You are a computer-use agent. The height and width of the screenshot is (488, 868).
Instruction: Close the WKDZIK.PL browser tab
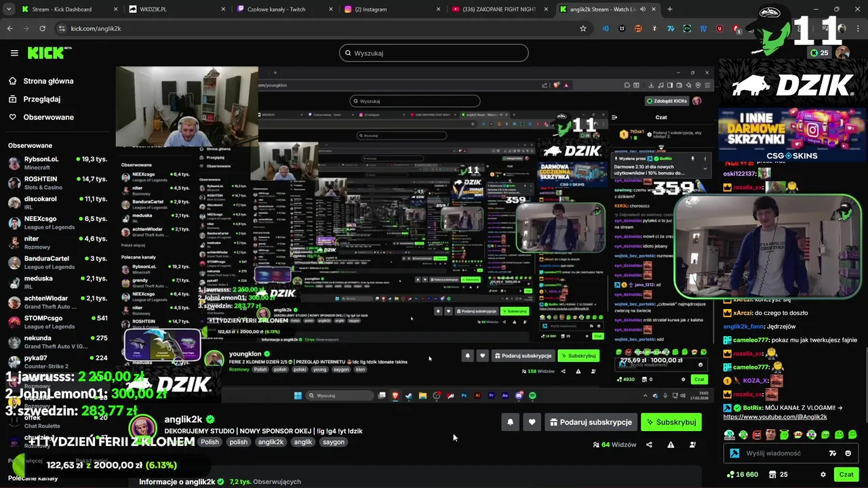224,9
